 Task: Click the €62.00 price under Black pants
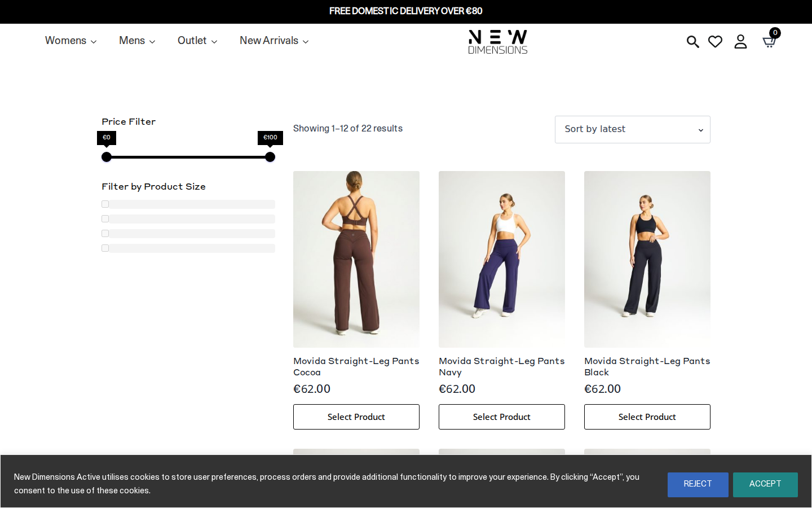click(603, 389)
